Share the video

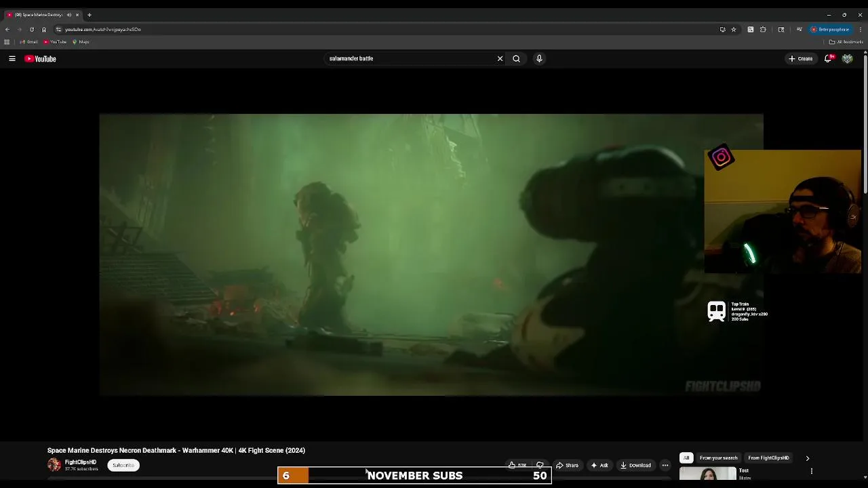pos(567,466)
